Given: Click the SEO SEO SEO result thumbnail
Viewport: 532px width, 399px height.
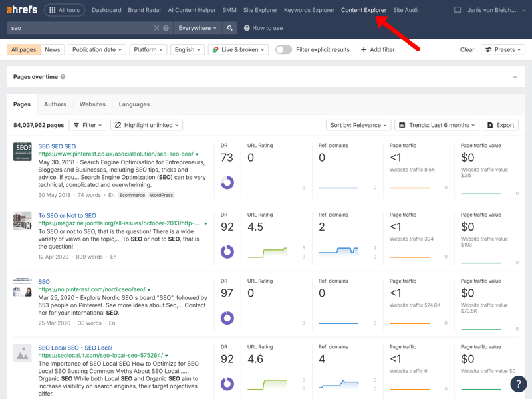Looking at the screenshot, I should 23,151.
